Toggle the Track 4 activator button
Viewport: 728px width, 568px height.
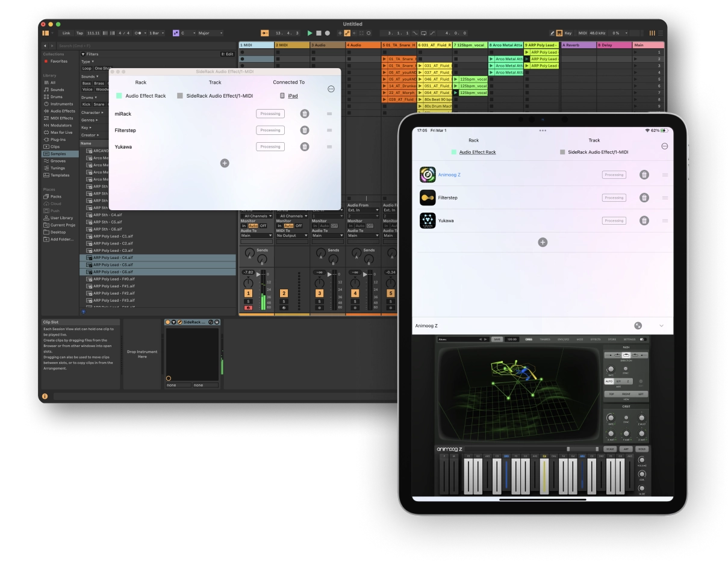355,293
